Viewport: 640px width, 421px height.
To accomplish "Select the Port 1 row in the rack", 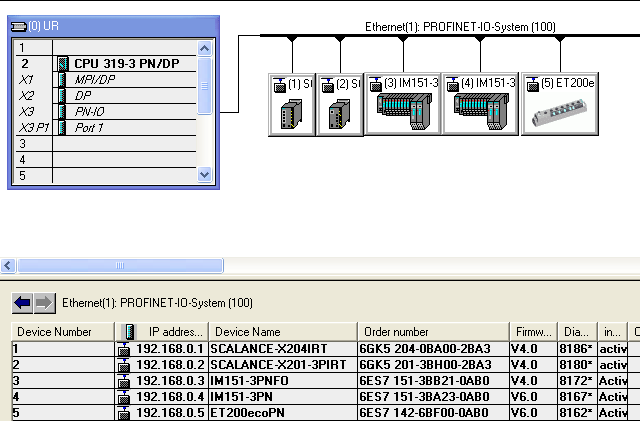I will point(106,127).
